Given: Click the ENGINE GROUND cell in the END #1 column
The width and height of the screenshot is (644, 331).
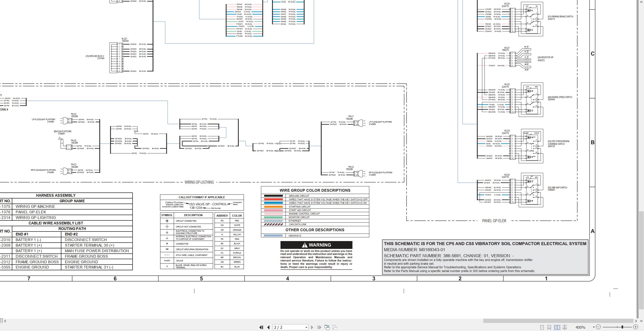Looking at the screenshot, I should (37, 267).
